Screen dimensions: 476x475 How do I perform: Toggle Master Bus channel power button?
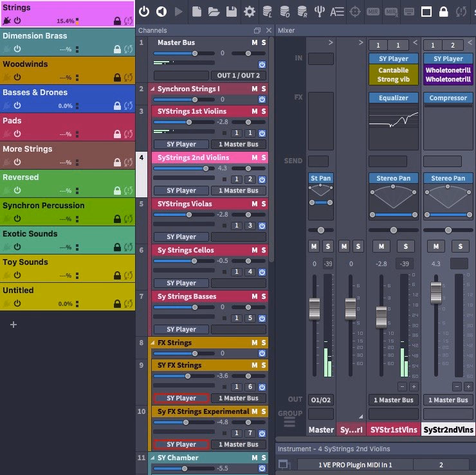click(262, 64)
